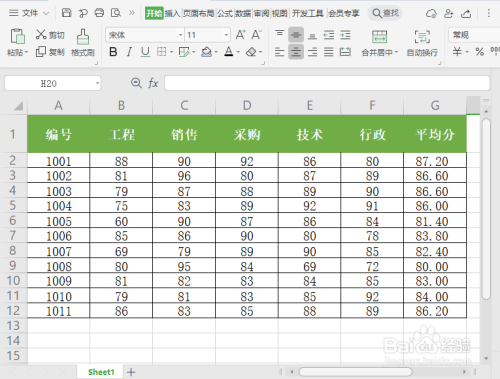The image size is (500, 379).
Task: Apply the font color A
Action: point(229,52)
